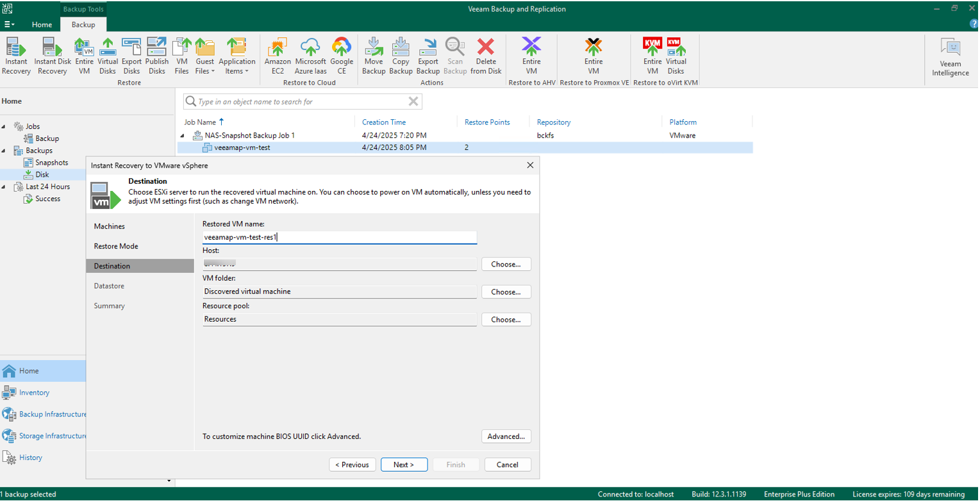The width and height of the screenshot is (980, 501).
Task: Collapse the Jobs tree node
Action: tap(4, 126)
